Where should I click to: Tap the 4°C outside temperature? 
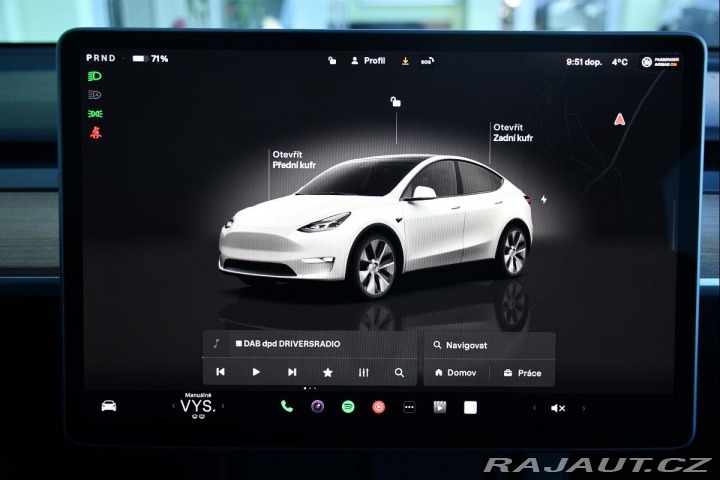[619, 62]
